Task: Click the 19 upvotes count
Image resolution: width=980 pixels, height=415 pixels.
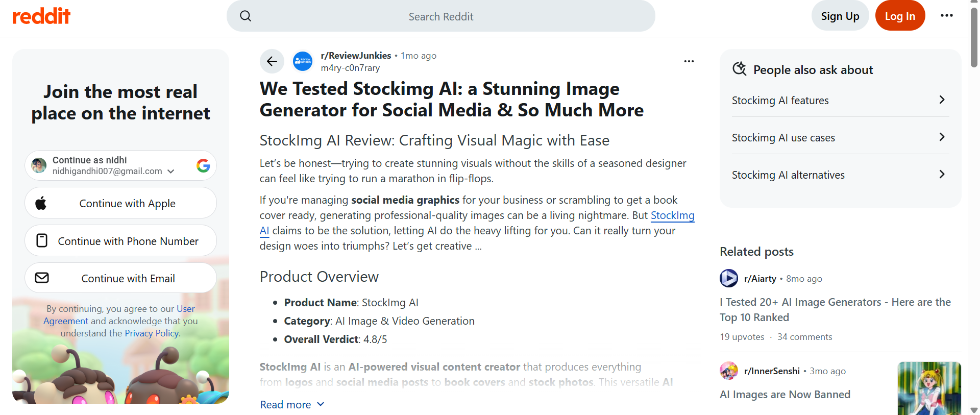Action: (x=742, y=337)
